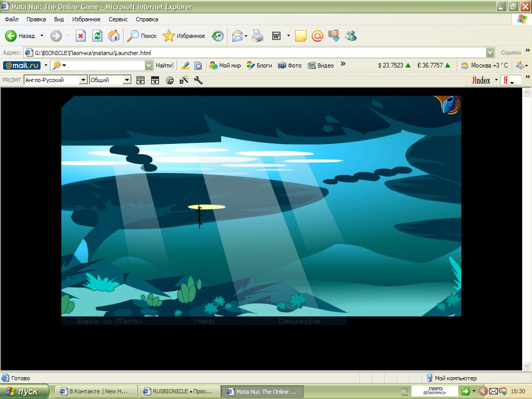Switch to RUSBIONICLE taskbar window
532x399 pixels.
pyautogui.click(x=179, y=391)
